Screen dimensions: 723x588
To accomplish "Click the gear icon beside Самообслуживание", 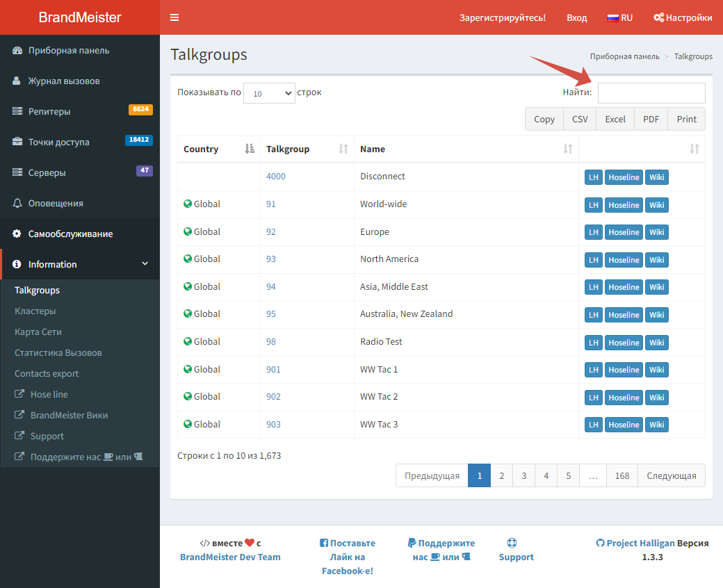I will click(x=17, y=234).
